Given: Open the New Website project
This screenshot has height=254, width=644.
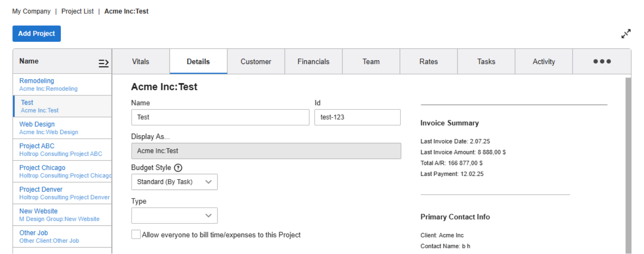Looking at the screenshot, I should point(39,211).
